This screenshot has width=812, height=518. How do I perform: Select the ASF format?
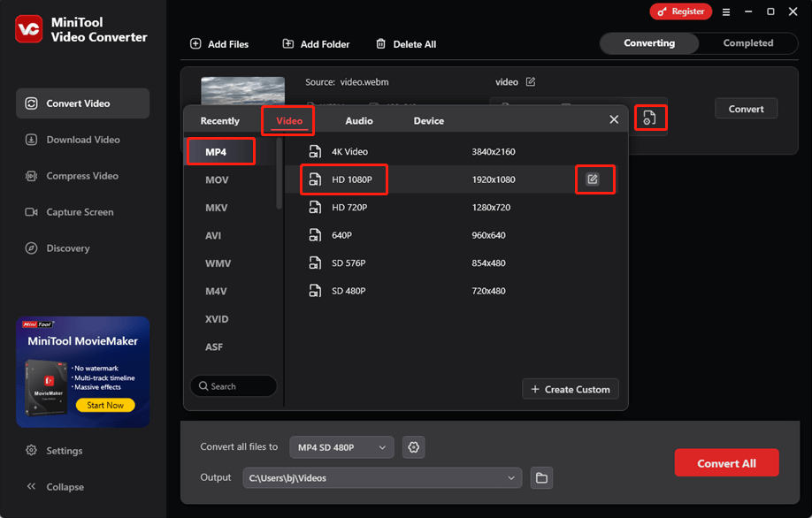coord(214,347)
